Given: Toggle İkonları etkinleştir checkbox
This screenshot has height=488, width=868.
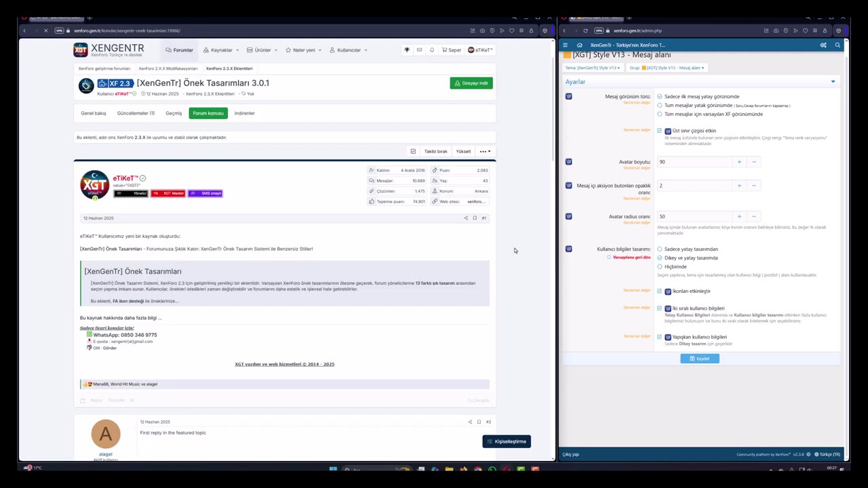Looking at the screenshot, I should point(659,291).
